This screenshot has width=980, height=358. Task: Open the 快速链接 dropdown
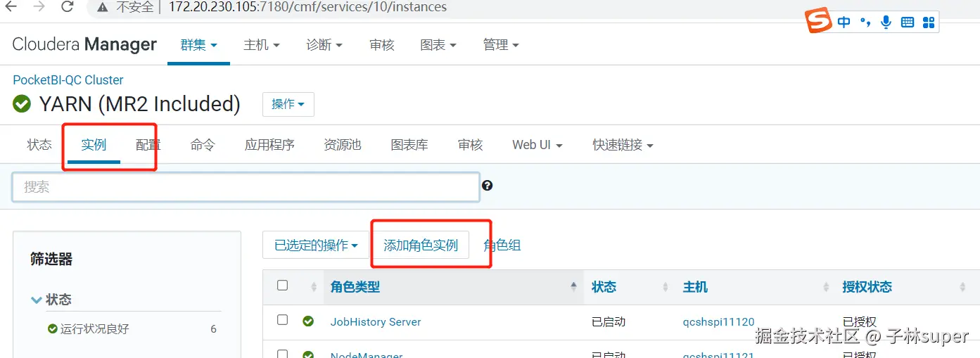pyautogui.click(x=623, y=145)
